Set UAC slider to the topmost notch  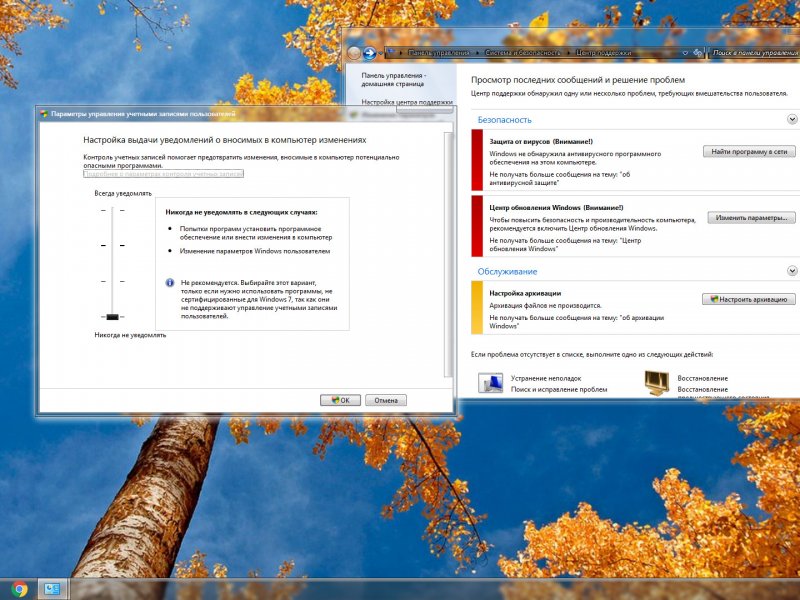click(113, 210)
